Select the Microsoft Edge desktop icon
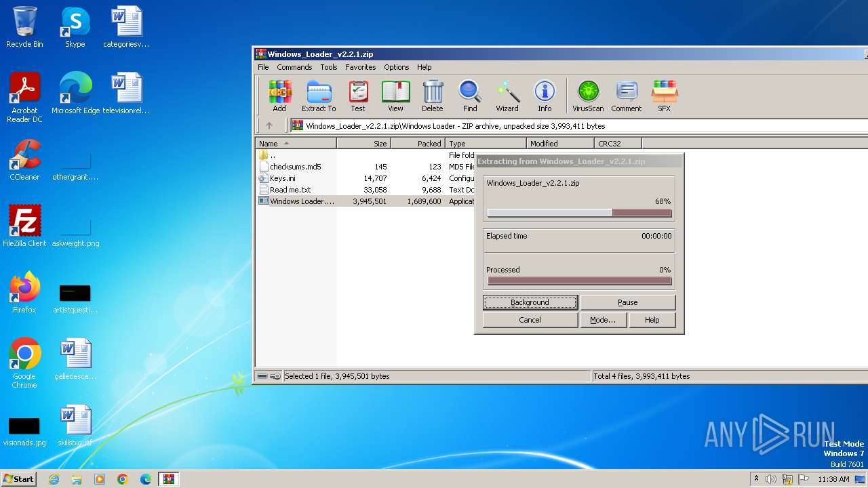This screenshot has width=868, height=488. [x=75, y=94]
